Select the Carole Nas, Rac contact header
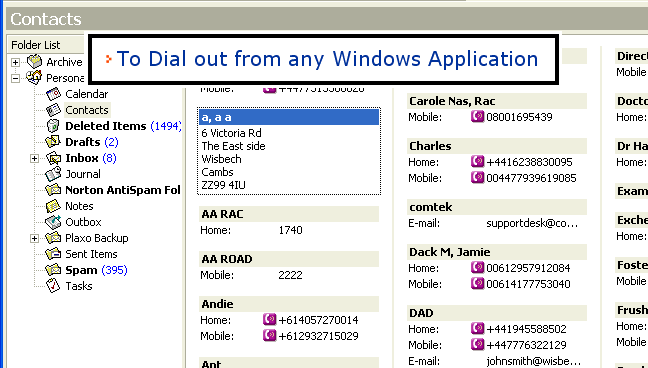This screenshot has height=368, width=648. (497, 101)
